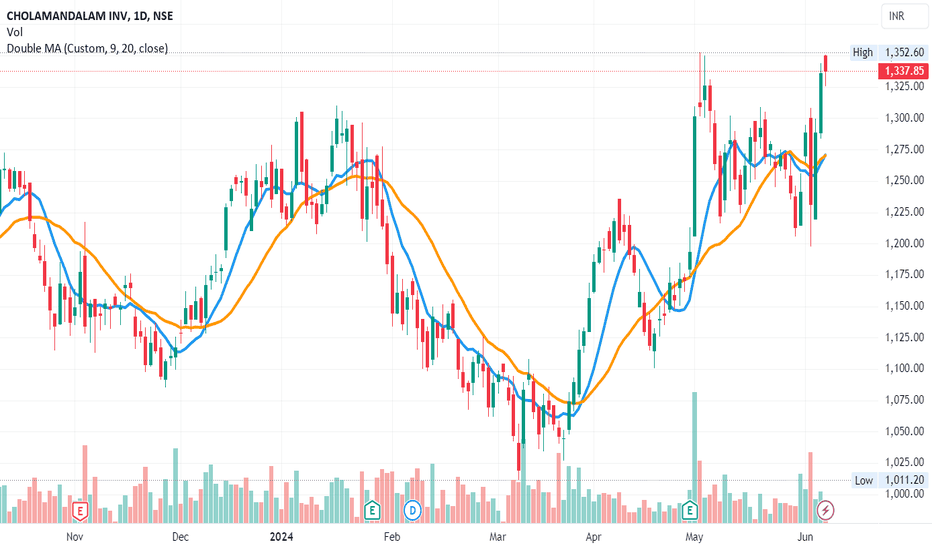Image resolution: width=932 pixels, height=550 pixels.
Task: Click the 1,100.00 price scale label
Action: click(905, 369)
